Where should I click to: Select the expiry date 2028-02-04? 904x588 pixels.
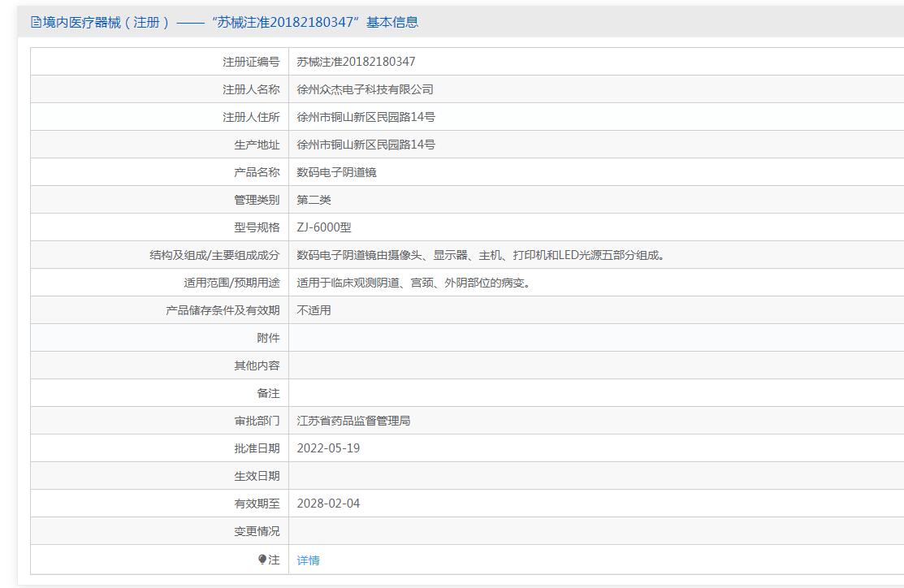[x=328, y=504]
